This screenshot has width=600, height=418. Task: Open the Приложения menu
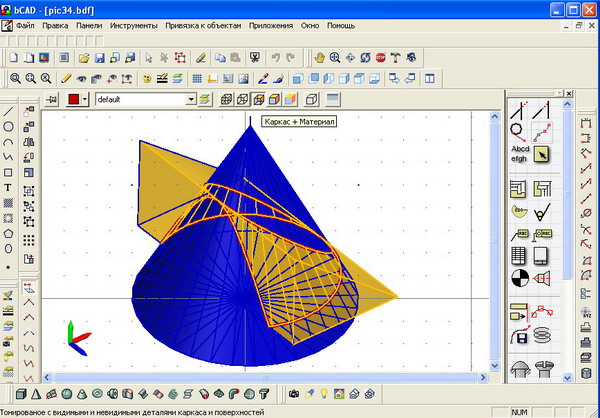click(x=270, y=23)
